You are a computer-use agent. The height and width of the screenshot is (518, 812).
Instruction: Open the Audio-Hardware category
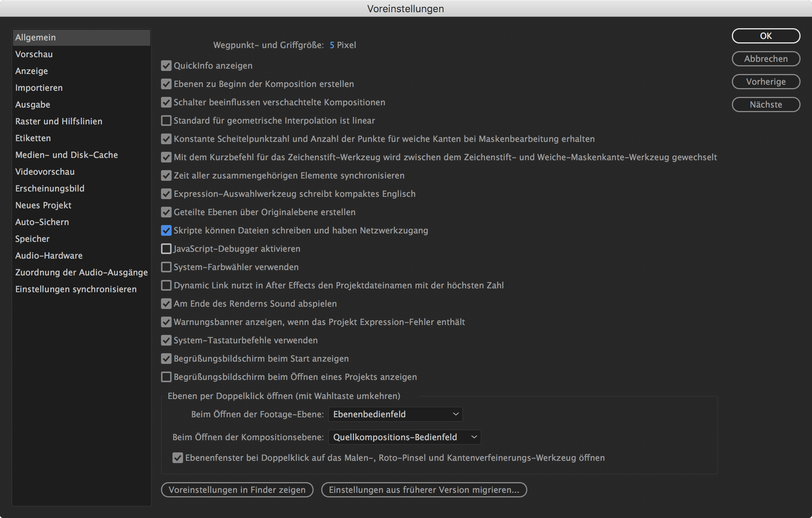pyautogui.click(x=81, y=256)
